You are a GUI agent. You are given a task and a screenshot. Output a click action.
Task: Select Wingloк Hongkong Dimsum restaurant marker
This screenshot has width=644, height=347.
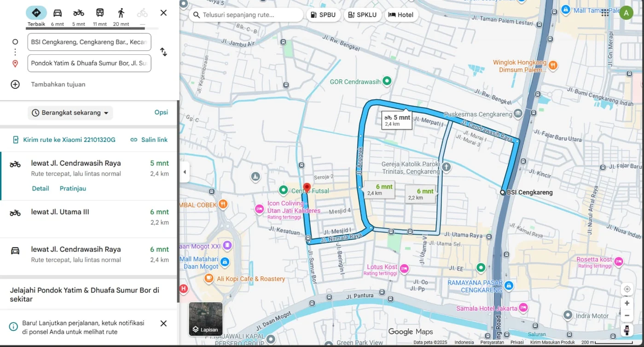(553, 65)
